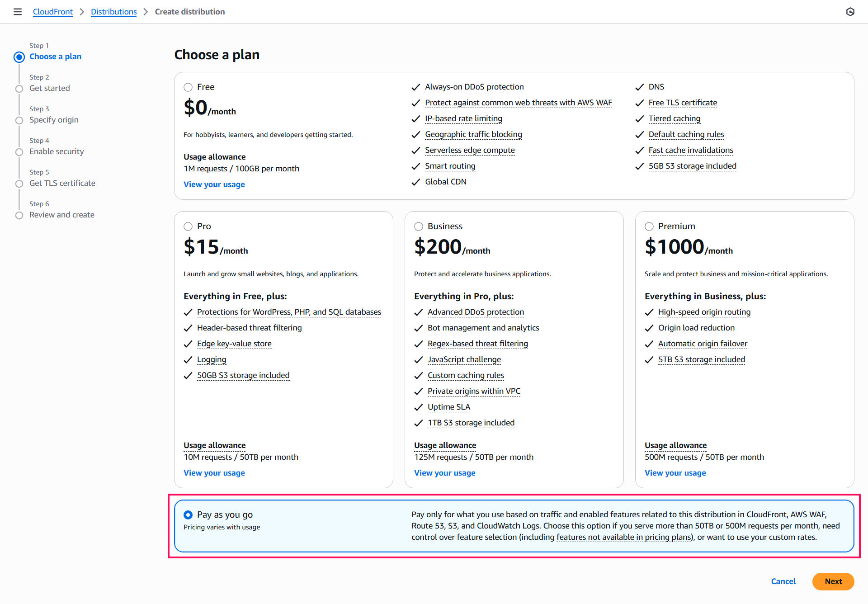Select the Pro plan radio button

[x=188, y=226]
